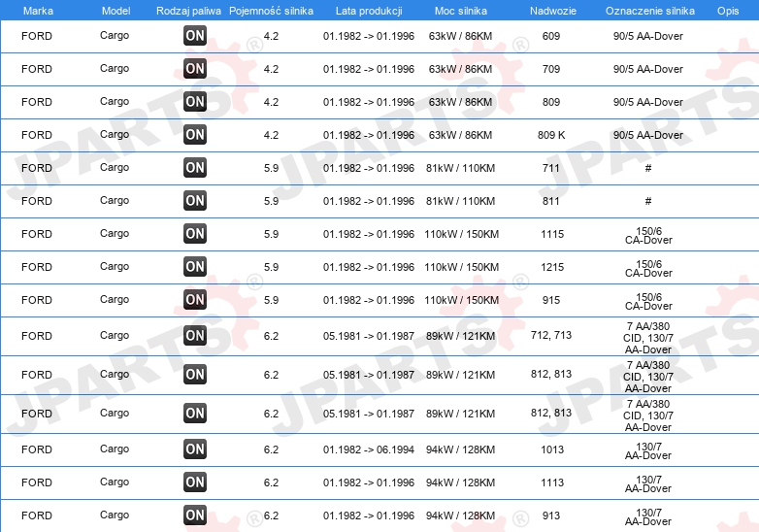
Task: Select body code 915
Action: (551, 300)
